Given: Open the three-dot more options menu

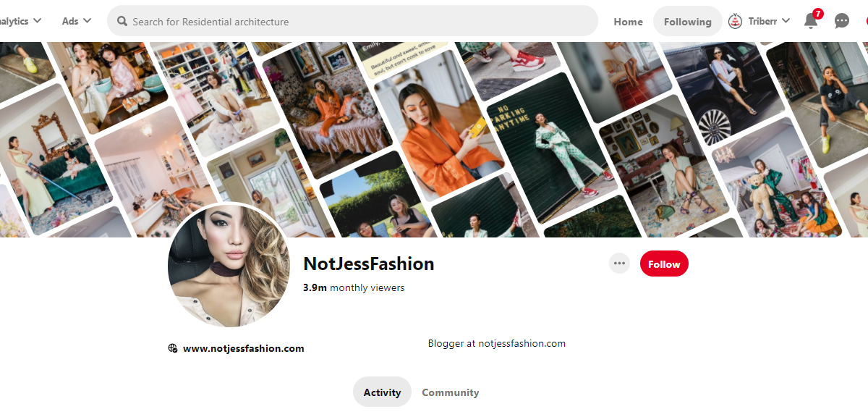Looking at the screenshot, I should tap(619, 264).
